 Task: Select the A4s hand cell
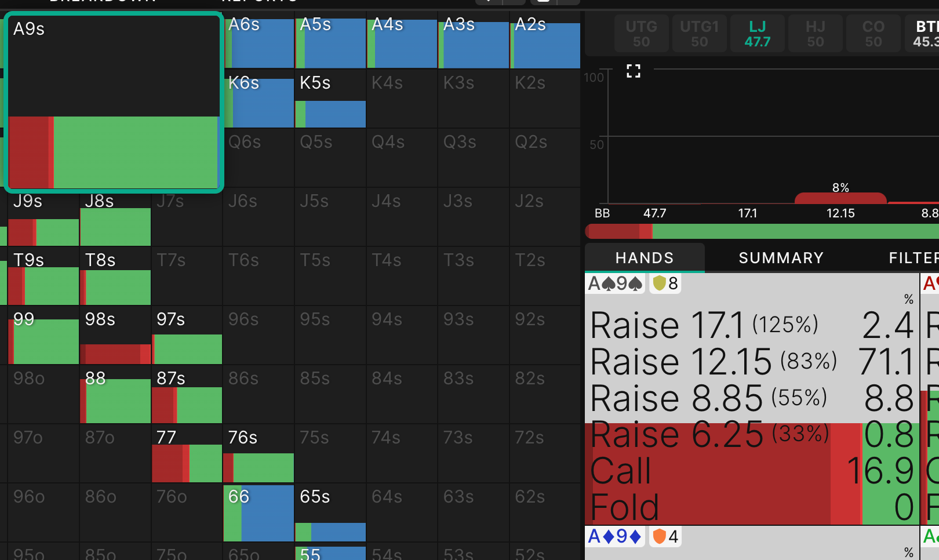point(402,40)
